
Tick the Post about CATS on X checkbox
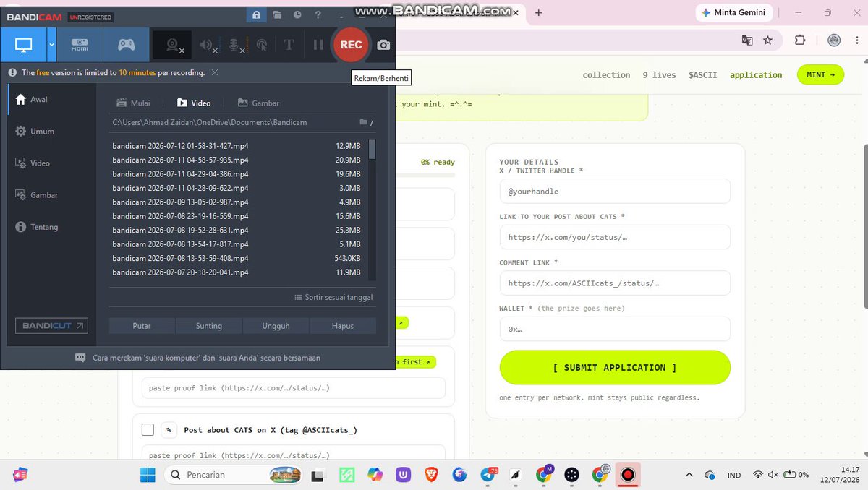[x=148, y=430]
